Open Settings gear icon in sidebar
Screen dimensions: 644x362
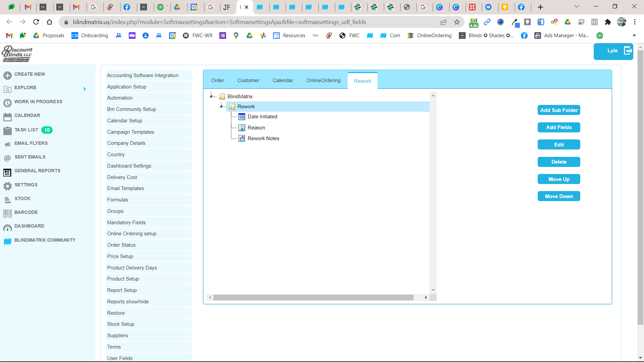[7, 186]
